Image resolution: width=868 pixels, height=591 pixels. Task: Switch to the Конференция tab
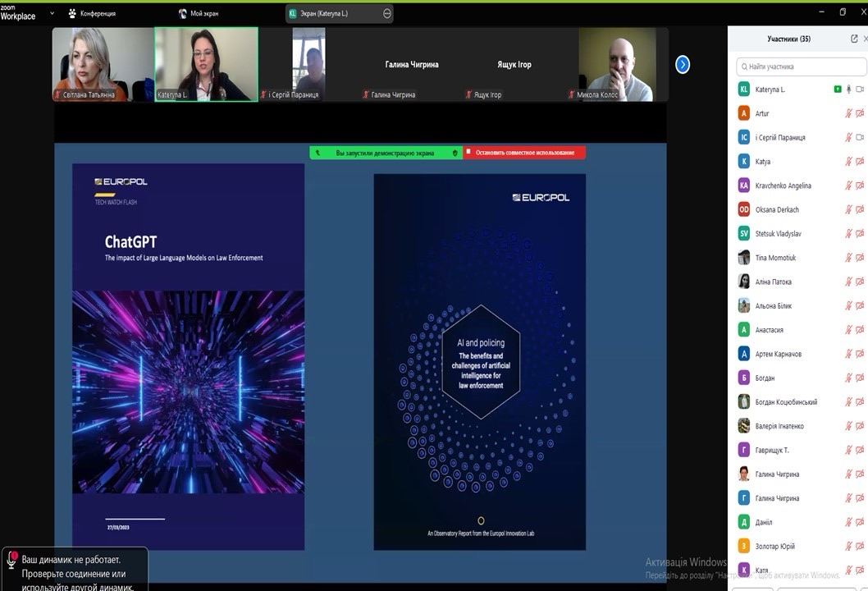point(92,13)
